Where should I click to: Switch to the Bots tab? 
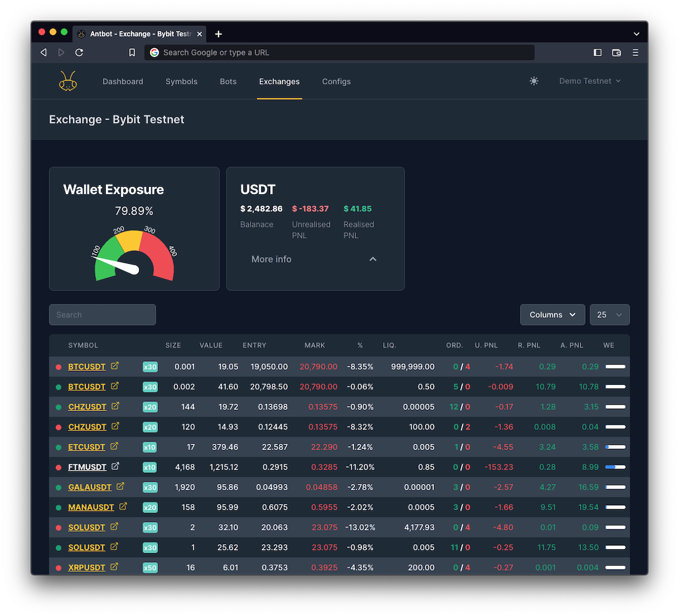pyautogui.click(x=228, y=82)
